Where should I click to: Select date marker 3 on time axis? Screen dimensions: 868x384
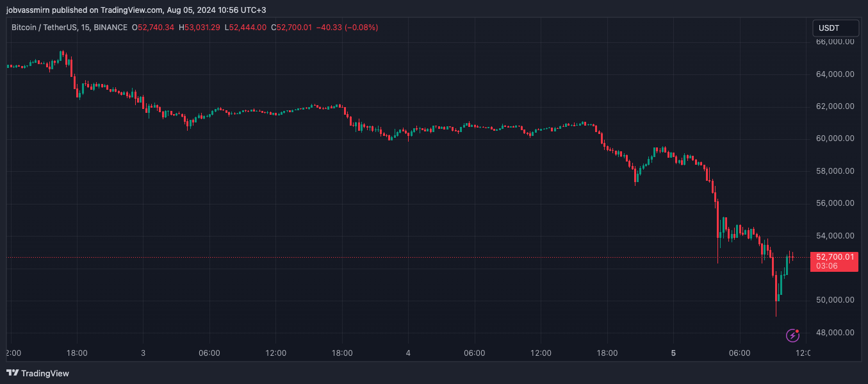143,353
